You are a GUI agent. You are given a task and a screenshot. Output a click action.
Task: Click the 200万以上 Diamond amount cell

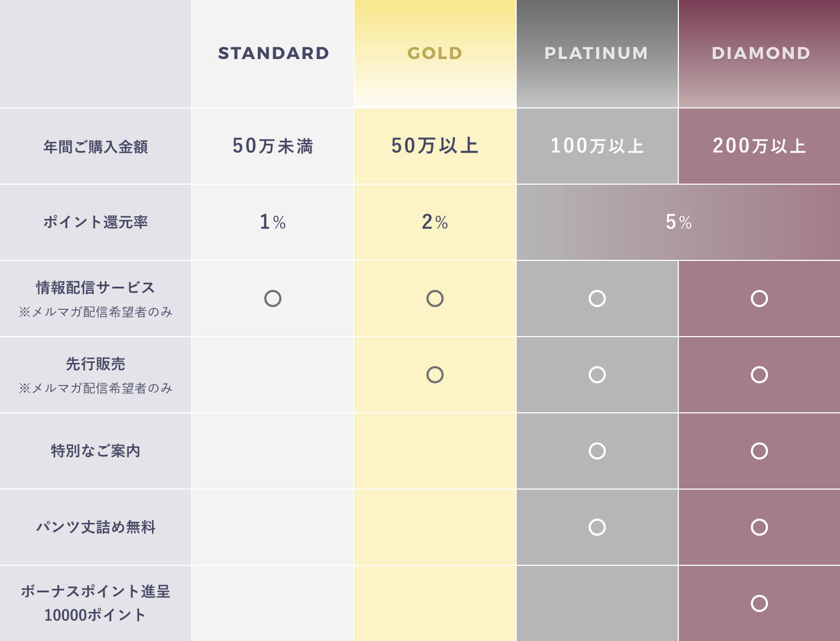tap(759, 146)
